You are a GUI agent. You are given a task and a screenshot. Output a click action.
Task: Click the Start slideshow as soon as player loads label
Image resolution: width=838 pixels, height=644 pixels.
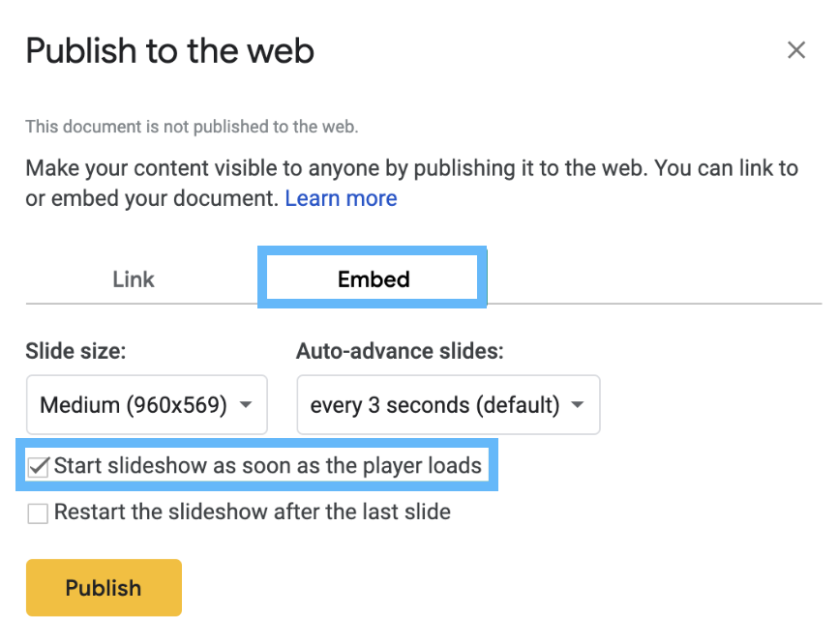click(x=268, y=466)
